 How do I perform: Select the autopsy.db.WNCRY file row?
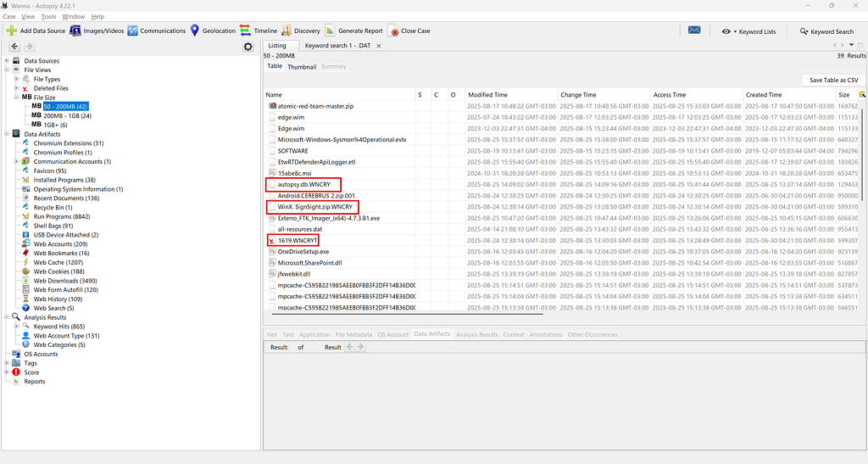(x=562, y=184)
